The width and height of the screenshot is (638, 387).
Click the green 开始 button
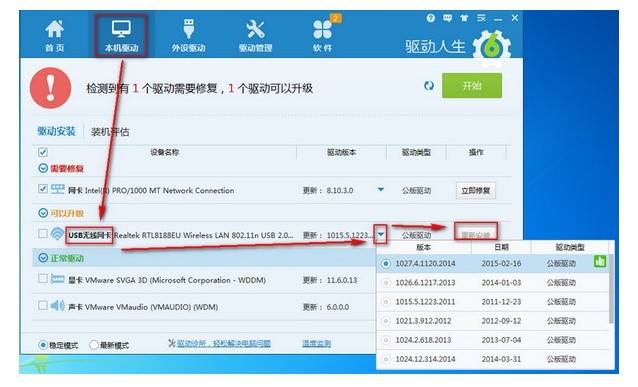[472, 85]
